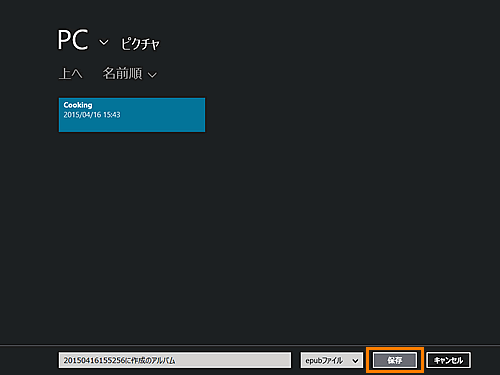Click the chevron icon beside 名前順
Screen dimensions: 500x375
click(x=152, y=75)
